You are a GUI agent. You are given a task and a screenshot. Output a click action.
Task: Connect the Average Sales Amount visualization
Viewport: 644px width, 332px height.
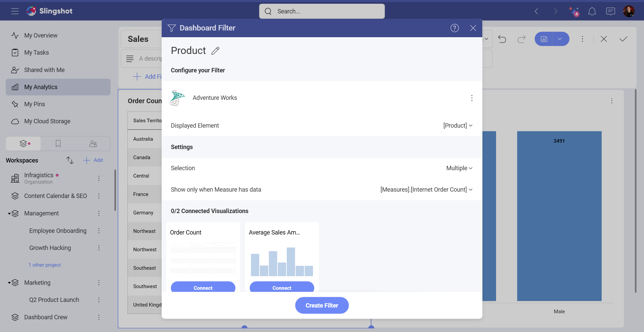click(282, 287)
